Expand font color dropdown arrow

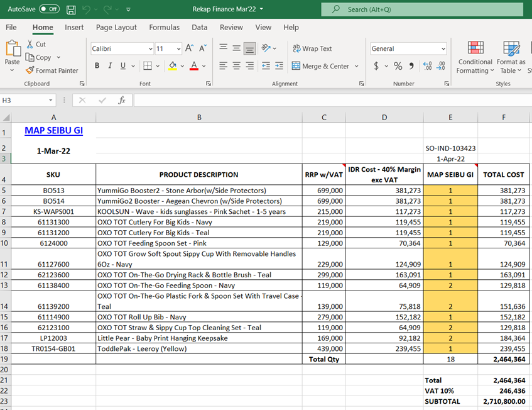(x=204, y=66)
